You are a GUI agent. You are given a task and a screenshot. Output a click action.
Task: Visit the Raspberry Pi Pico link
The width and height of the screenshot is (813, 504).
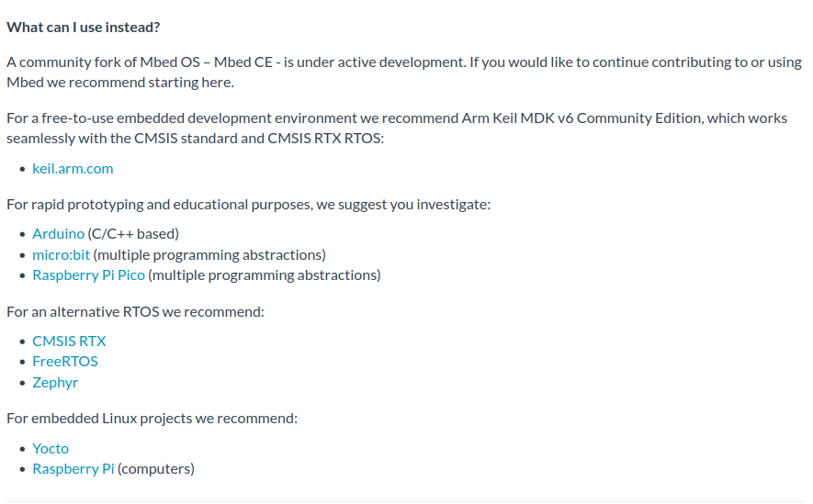click(x=89, y=275)
